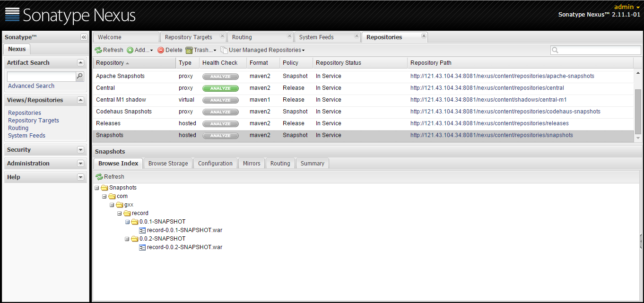Viewport: 644px width, 303px height.
Task: Select the Nexus sidebar tab
Action: pos(17,49)
